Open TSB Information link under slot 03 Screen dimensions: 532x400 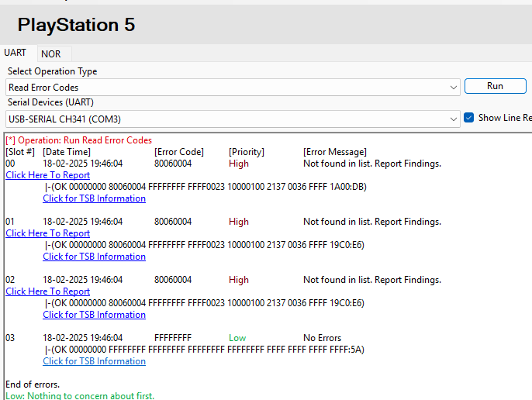95,361
